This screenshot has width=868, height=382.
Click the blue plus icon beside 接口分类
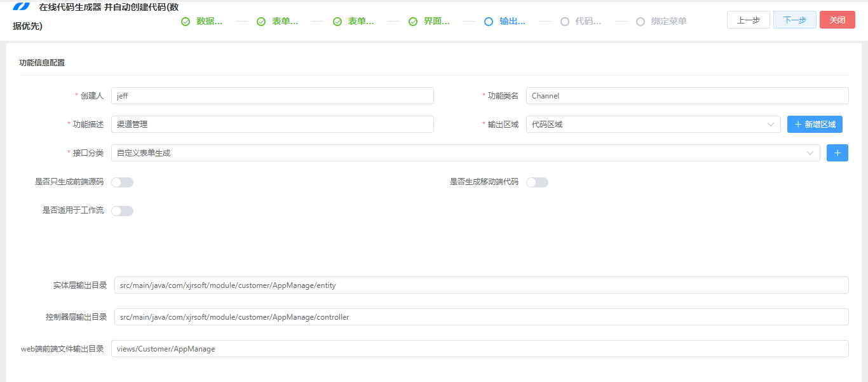pos(837,153)
